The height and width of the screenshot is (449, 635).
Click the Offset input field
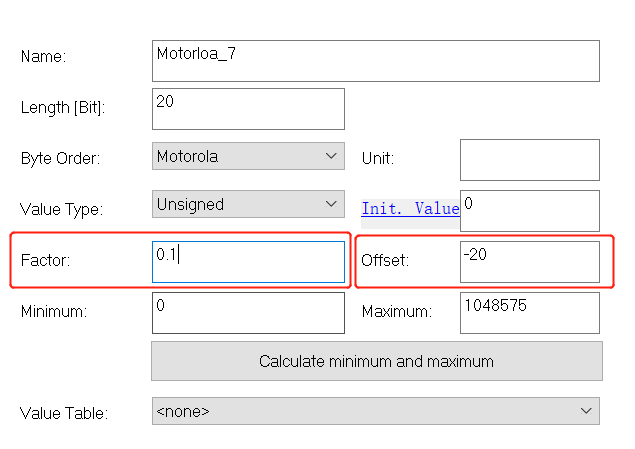pos(529,261)
